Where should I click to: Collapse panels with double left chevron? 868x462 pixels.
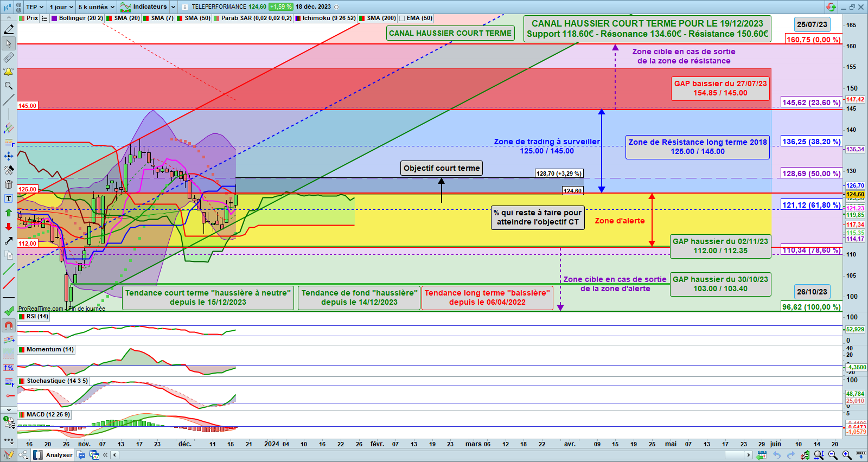[105, 455]
